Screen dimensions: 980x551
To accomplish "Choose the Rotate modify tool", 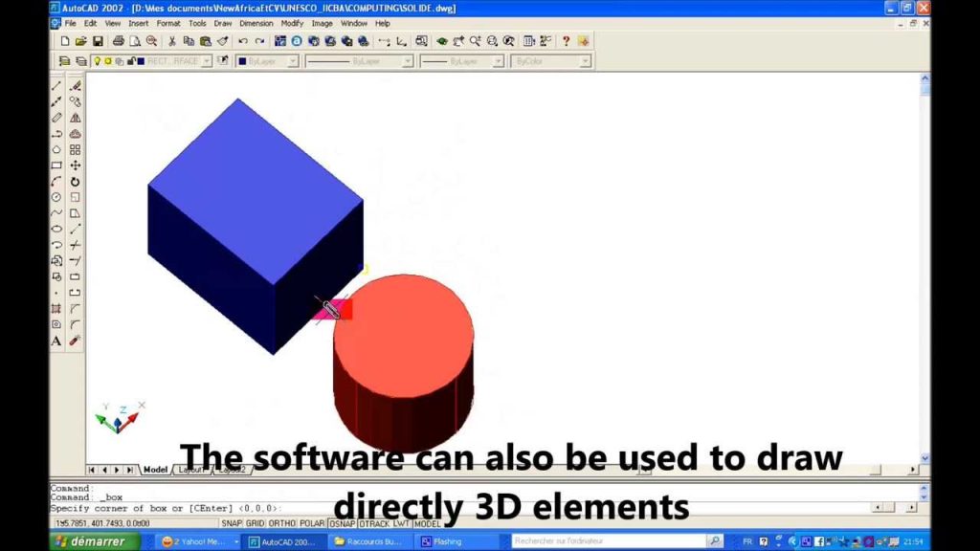I will 75,182.
